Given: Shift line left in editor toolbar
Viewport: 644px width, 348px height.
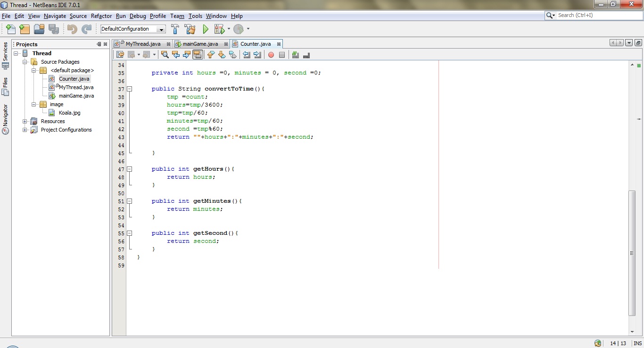Looking at the screenshot, I should [247, 55].
